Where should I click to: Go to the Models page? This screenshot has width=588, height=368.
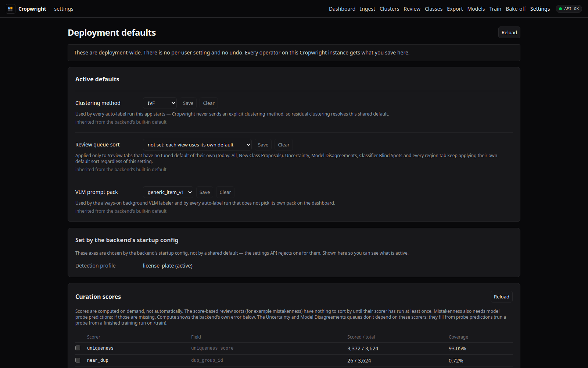pyautogui.click(x=476, y=9)
